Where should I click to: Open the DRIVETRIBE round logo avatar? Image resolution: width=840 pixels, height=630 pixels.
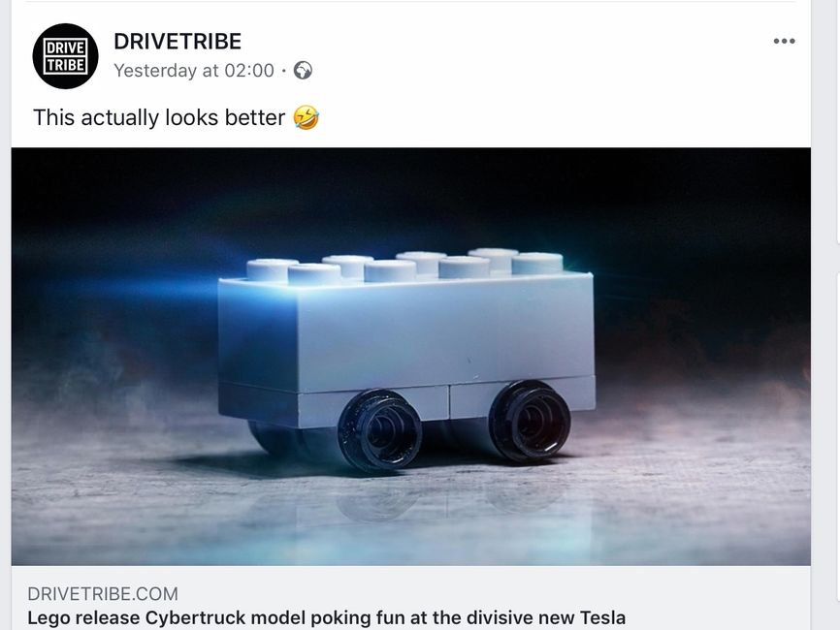click(65, 56)
